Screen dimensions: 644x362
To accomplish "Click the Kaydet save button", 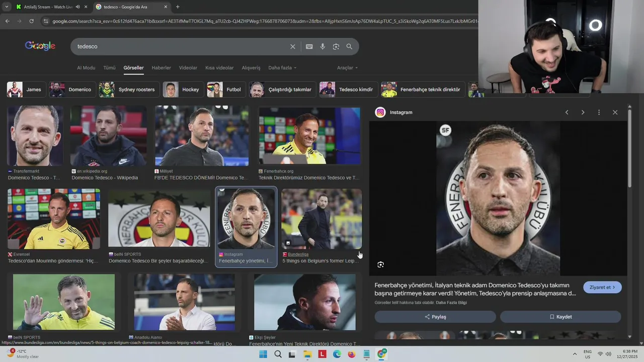I will [x=560, y=317].
